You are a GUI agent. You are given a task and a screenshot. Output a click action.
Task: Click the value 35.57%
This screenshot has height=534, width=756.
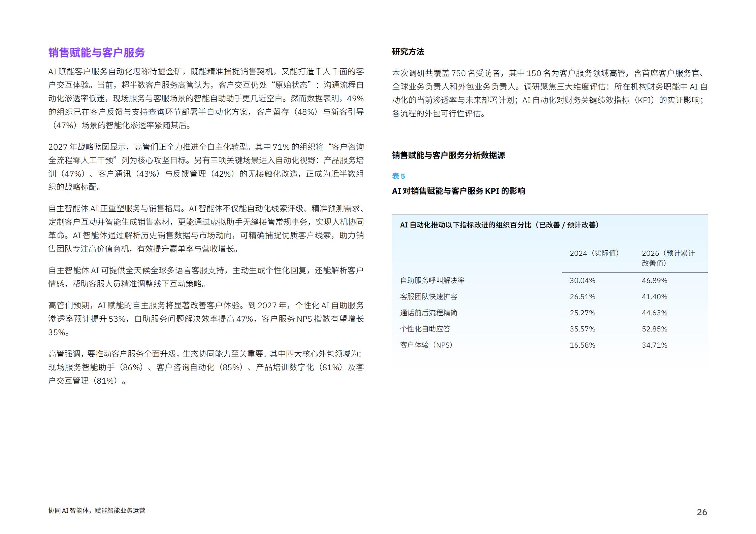[582, 329]
